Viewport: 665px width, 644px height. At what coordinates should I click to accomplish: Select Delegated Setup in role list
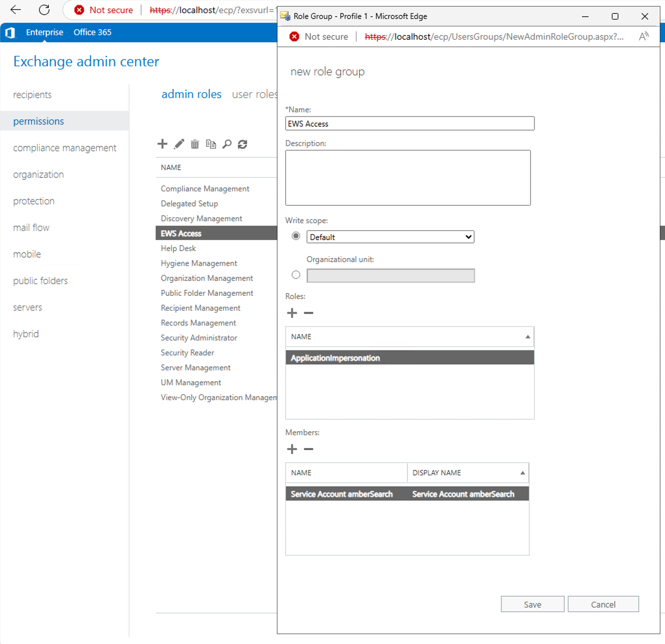pos(189,203)
